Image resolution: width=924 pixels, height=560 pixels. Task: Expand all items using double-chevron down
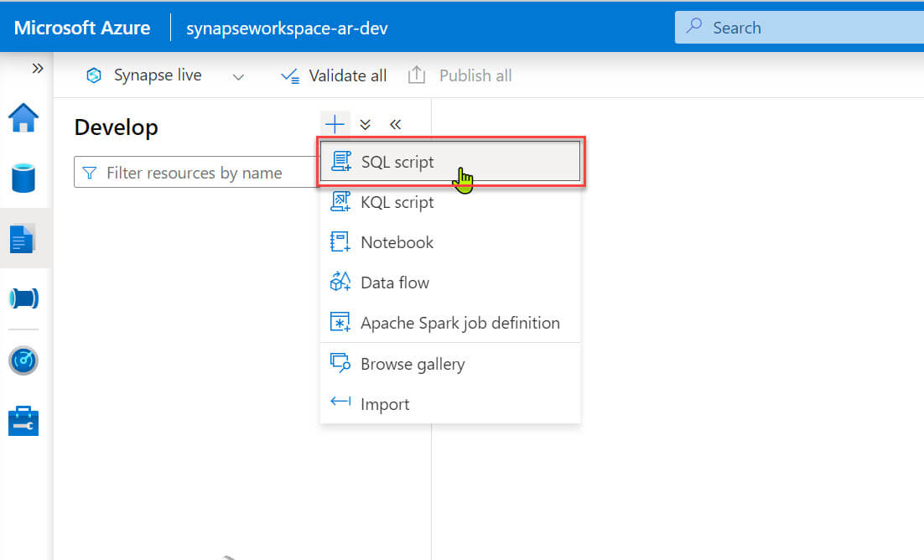point(365,125)
